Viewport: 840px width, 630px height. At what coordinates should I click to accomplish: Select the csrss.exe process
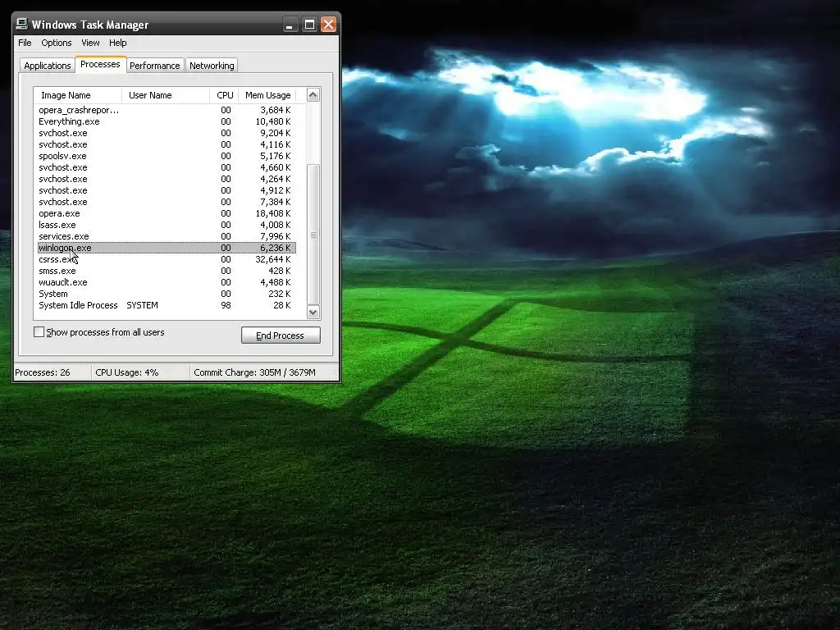click(x=167, y=259)
